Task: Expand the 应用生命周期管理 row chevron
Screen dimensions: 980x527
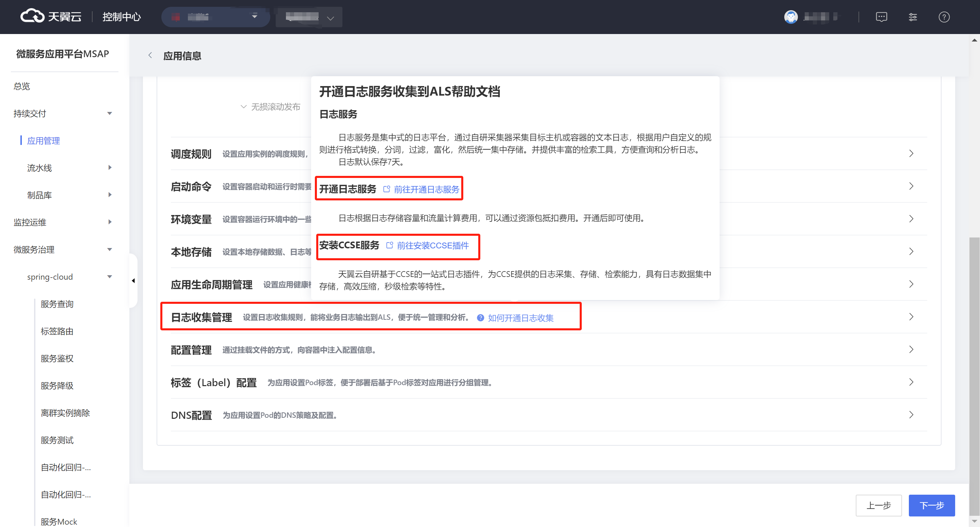Action: [911, 284]
